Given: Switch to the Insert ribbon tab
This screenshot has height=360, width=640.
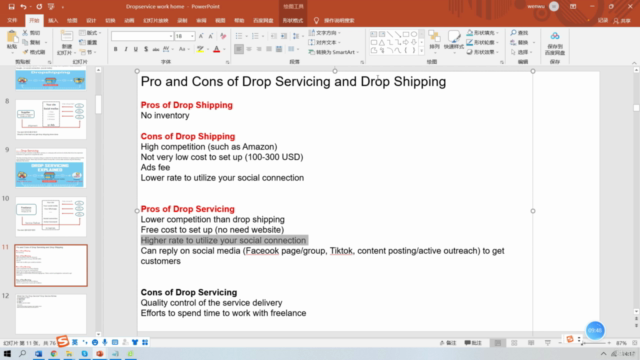Looking at the screenshot, I should tap(53, 20).
